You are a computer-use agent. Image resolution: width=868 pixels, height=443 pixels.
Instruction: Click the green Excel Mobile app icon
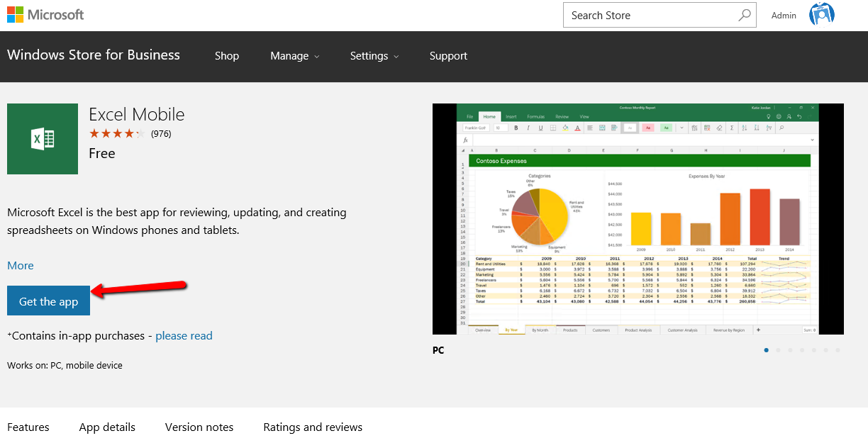[43, 139]
